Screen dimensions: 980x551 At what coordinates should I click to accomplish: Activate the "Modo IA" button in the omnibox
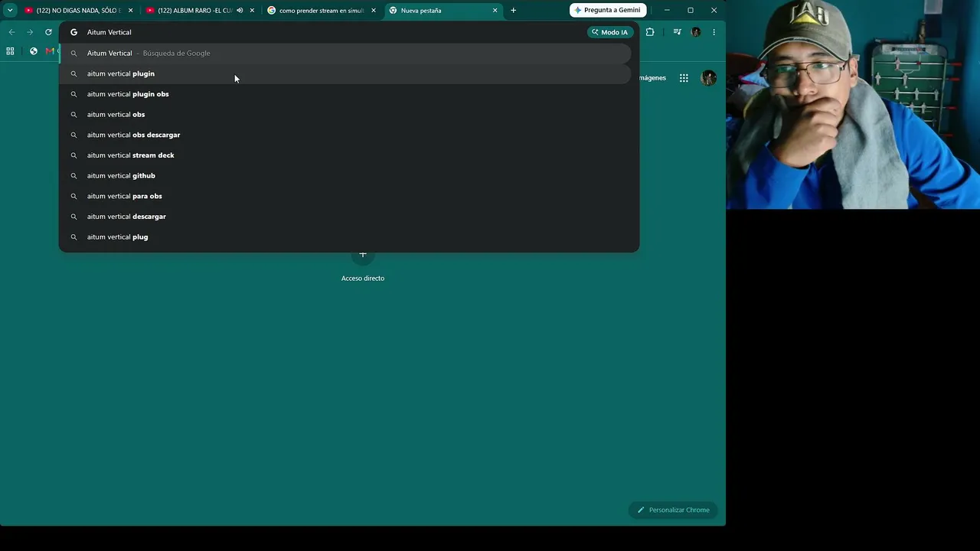click(x=610, y=32)
